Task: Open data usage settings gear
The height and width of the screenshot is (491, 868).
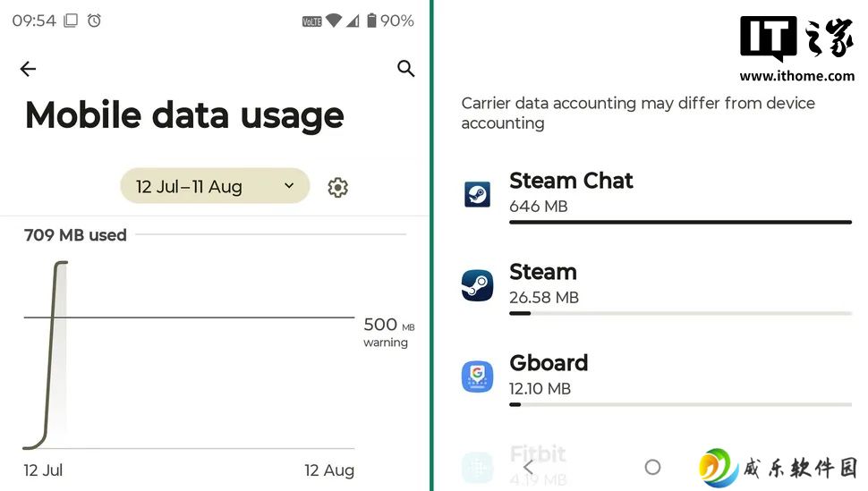Action: [337, 188]
